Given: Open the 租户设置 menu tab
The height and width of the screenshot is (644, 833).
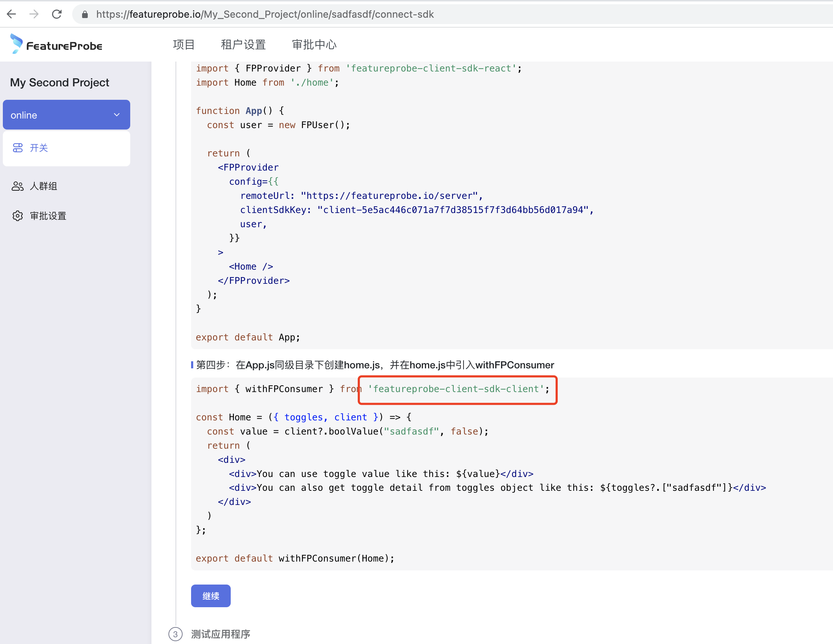Looking at the screenshot, I should [x=243, y=45].
